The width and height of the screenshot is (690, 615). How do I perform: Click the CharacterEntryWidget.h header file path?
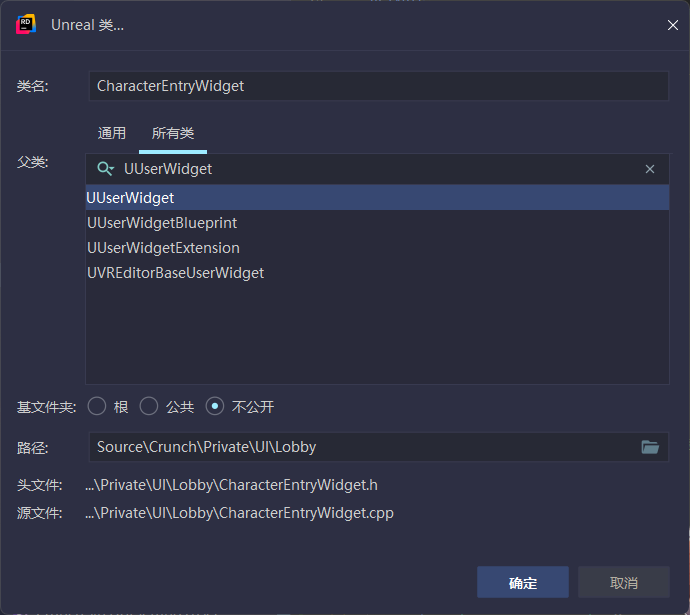click(231, 485)
